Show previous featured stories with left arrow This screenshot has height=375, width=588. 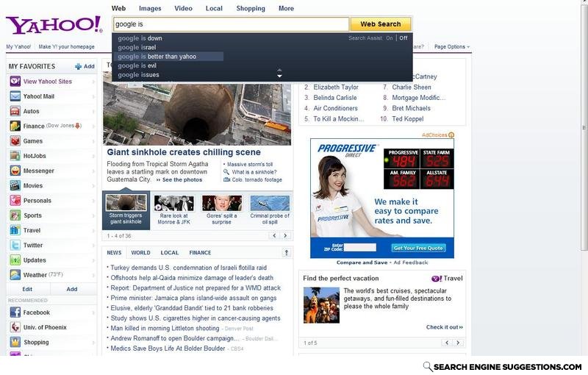(x=274, y=235)
